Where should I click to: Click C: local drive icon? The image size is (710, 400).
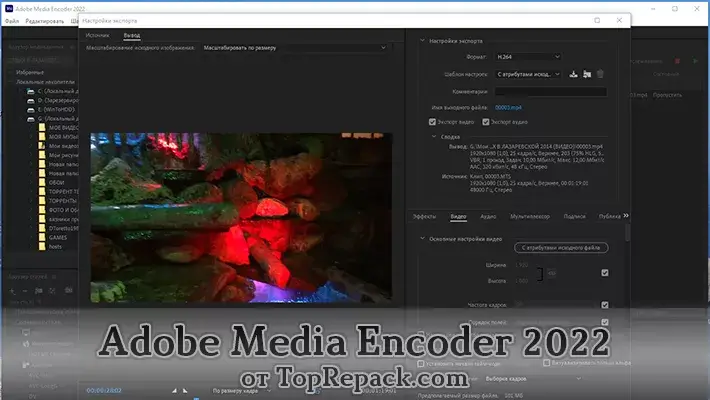click(x=31, y=92)
